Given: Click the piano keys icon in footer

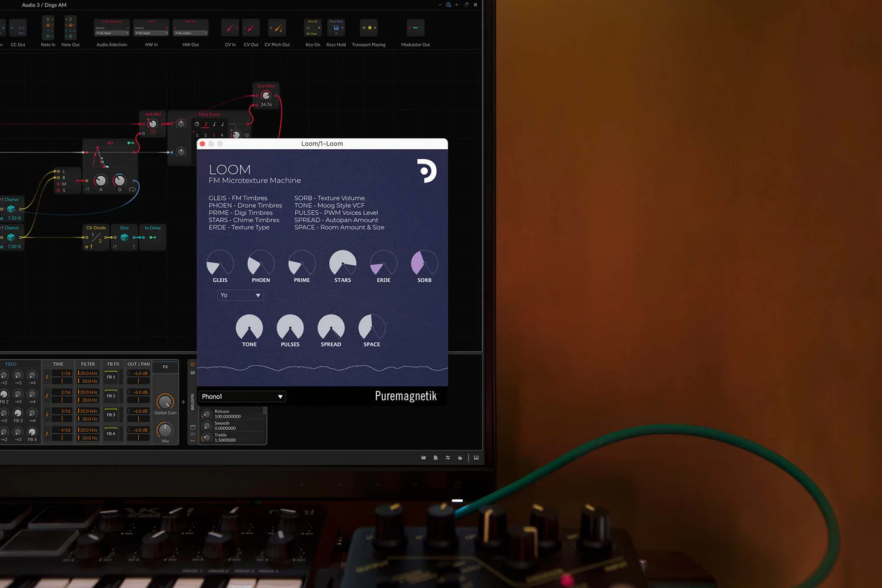Looking at the screenshot, I should pyautogui.click(x=476, y=457).
